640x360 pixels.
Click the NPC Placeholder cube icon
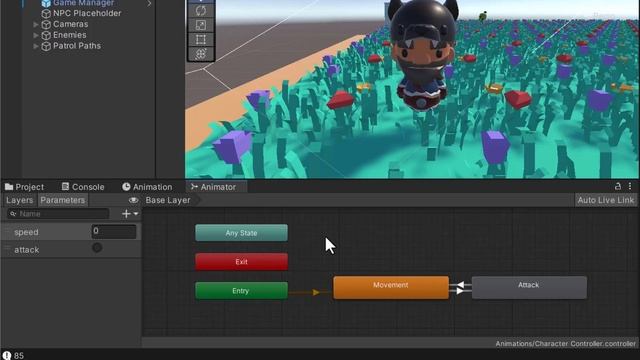point(46,13)
